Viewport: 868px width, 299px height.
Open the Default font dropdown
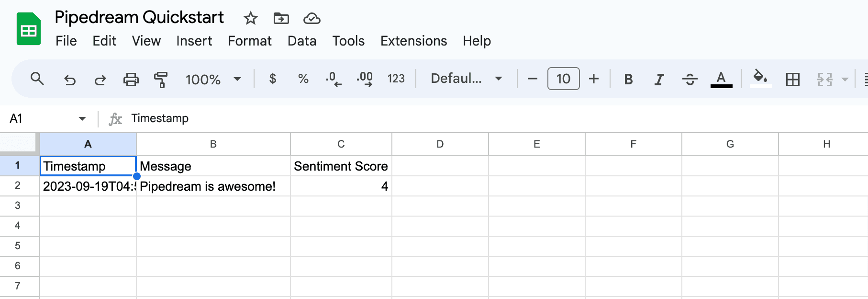pyautogui.click(x=467, y=79)
